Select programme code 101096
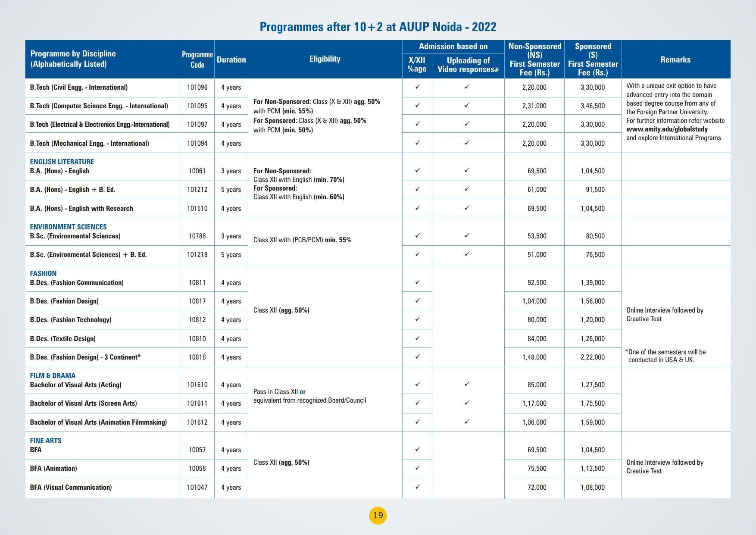The height and width of the screenshot is (535, 756). 197,87
